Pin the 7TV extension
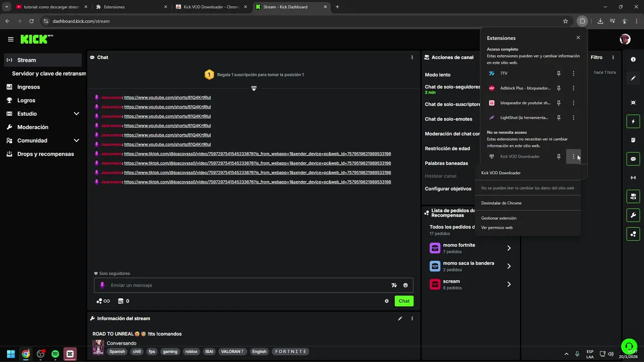This screenshot has height=362, width=644. tap(558, 73)
